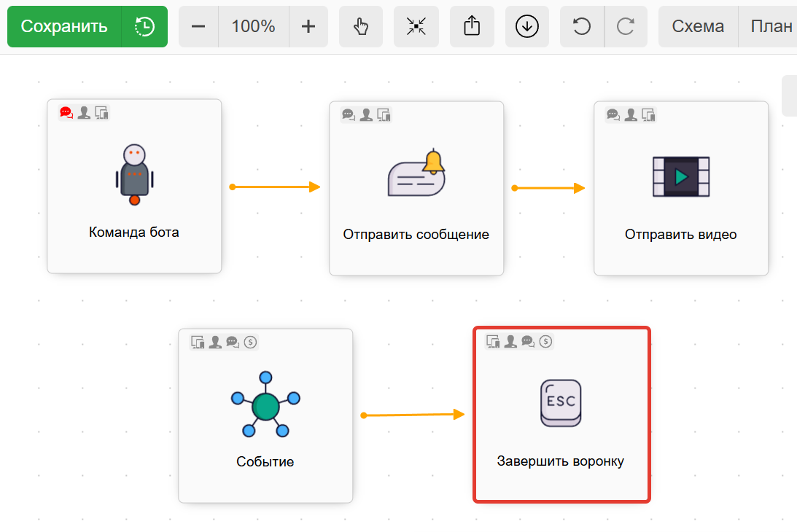This screenshot has height=532, width=797.
Task: Redo the last action
Action: (x=626, y=27)
